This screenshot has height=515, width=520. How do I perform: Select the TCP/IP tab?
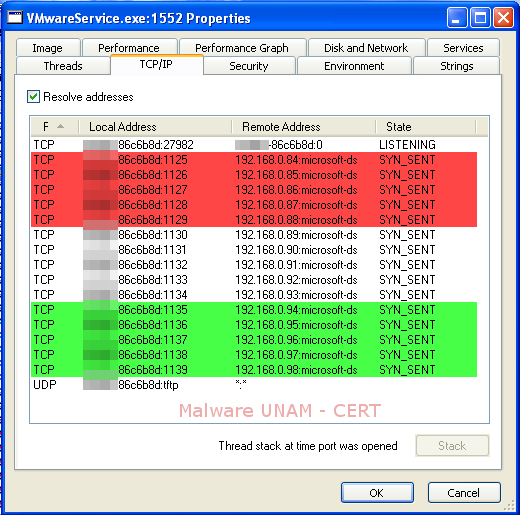point(156,64)
